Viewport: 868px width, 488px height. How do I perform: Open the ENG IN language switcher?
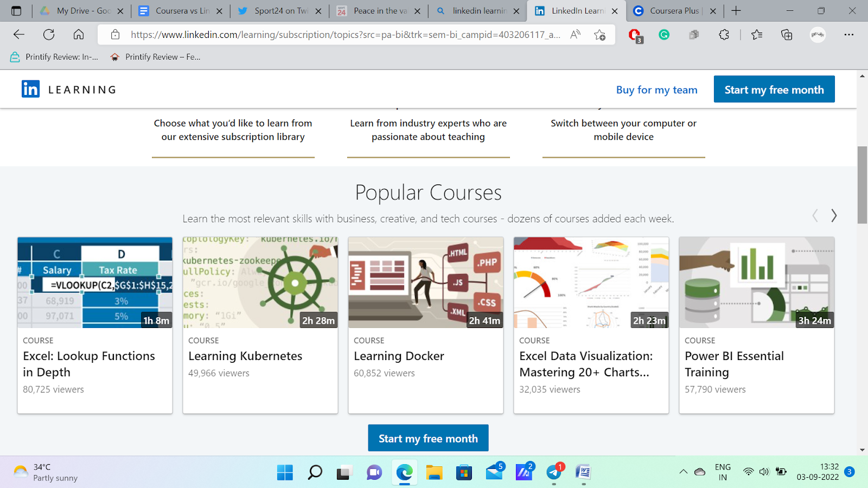coord(723,472)
